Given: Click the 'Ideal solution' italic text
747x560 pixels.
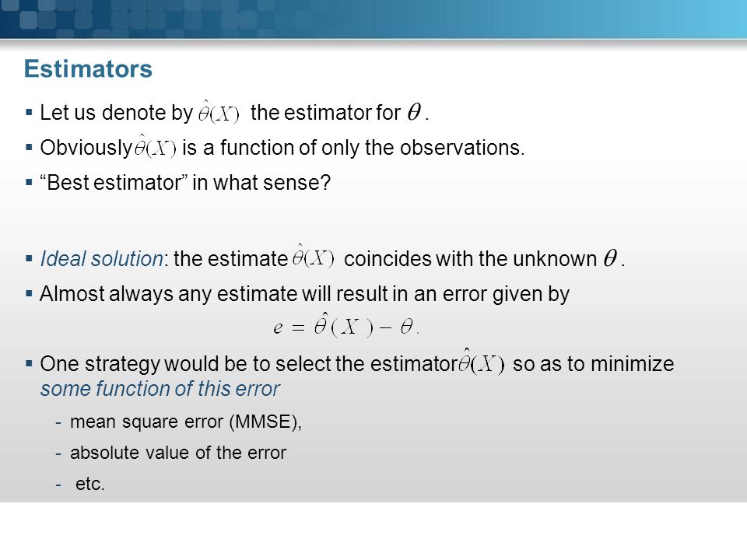Looking at the screenshot, I should (101, 258).
